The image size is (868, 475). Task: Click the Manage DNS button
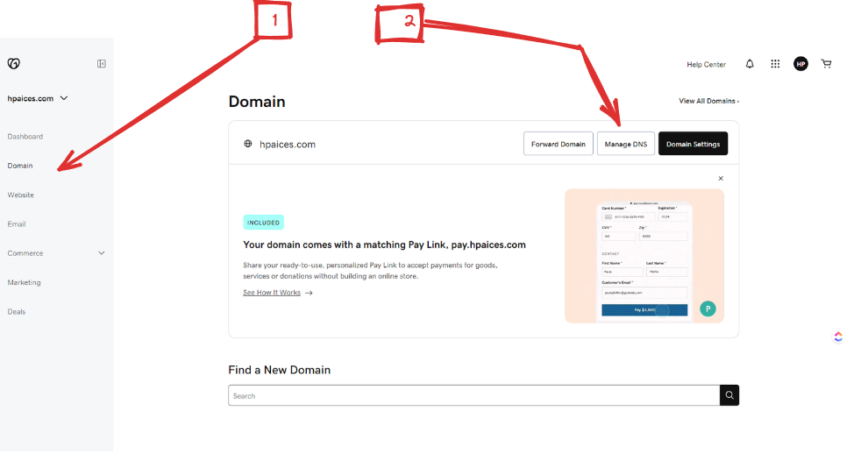pos(625,144)
